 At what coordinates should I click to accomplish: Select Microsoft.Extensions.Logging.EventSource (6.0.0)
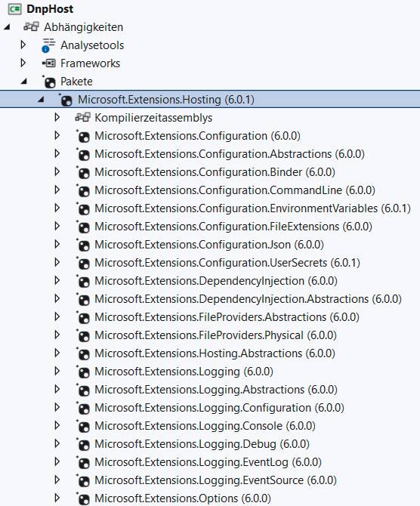coord(215,480)
